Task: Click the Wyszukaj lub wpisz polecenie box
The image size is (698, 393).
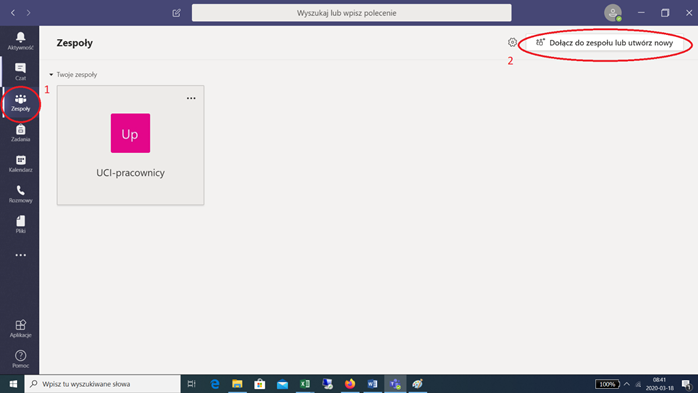Action: click(351, 13)
